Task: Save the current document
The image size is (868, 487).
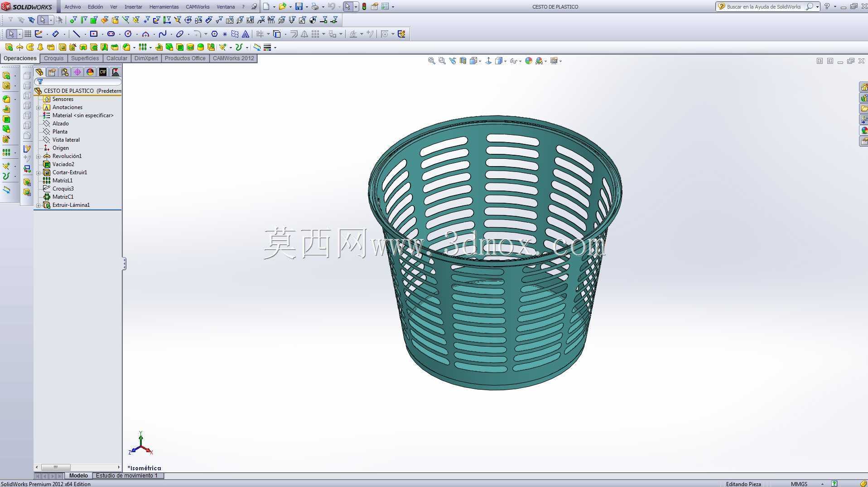Action: click(x=299, y=7)
